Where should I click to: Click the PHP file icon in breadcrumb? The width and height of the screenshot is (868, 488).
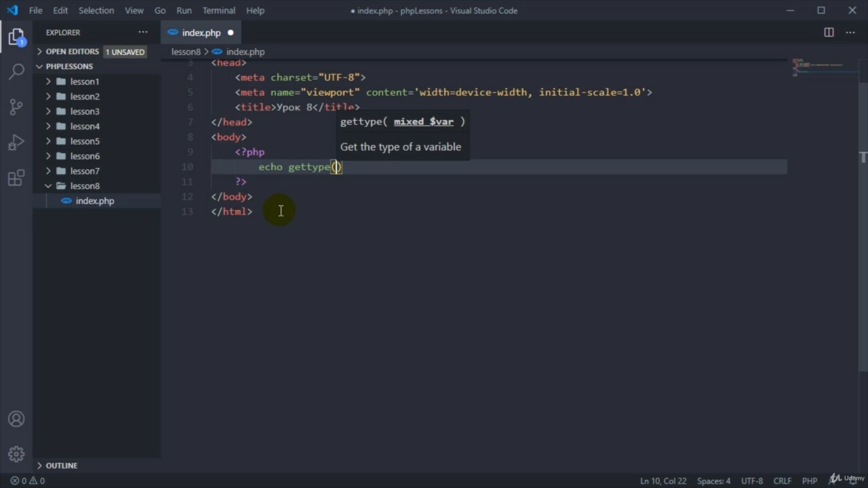coord(217,52)
